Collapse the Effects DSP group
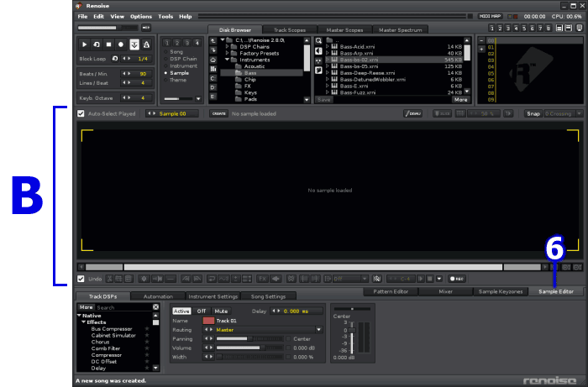This screenshot has height=387, width=588. coord(84,322)
